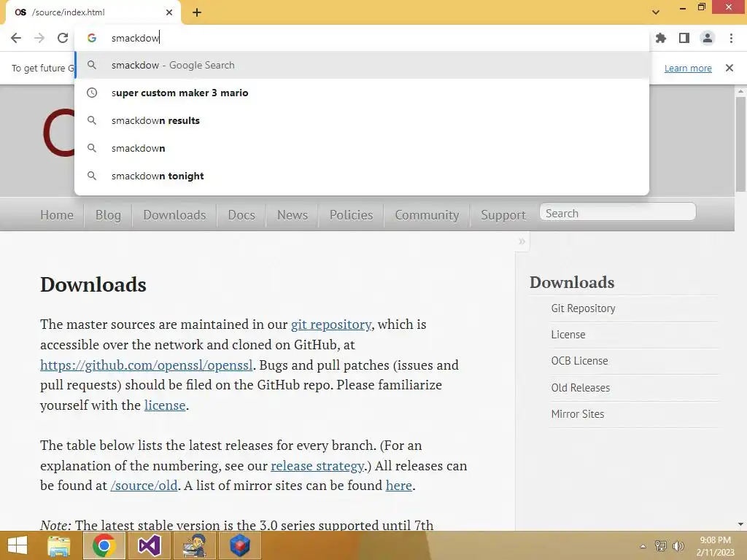This screenshot has height=560, width=747.
Task: Open the Chrome profile avatar
Action: coord(708,38)
